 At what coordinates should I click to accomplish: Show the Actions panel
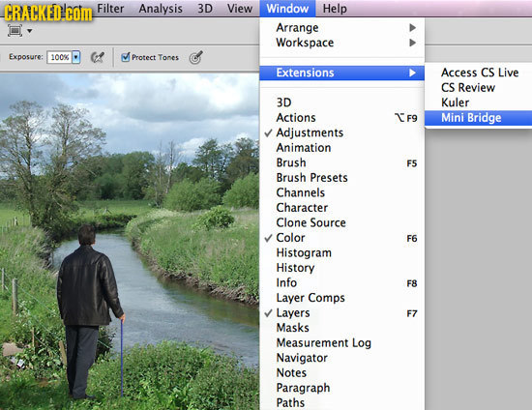pyautogui.click(x=342, y=118)
